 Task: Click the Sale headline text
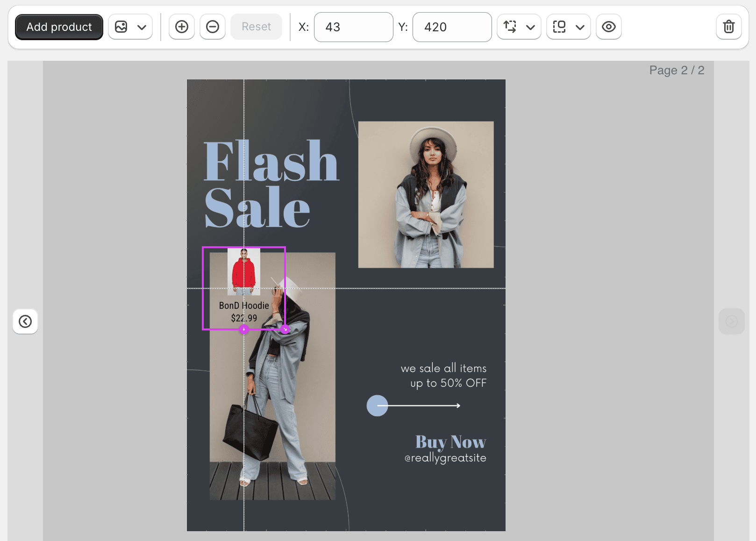257,207
